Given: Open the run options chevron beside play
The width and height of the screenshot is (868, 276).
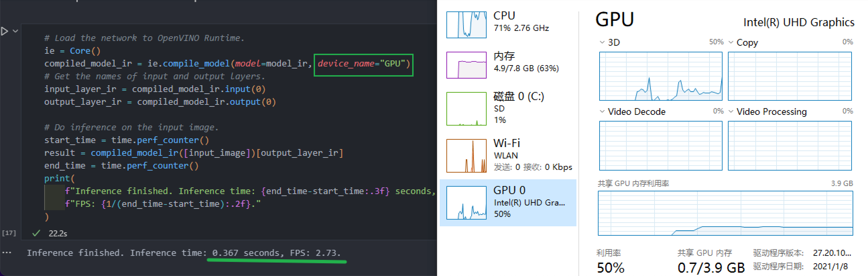Looking at the screenshot, I should point(15,31).
